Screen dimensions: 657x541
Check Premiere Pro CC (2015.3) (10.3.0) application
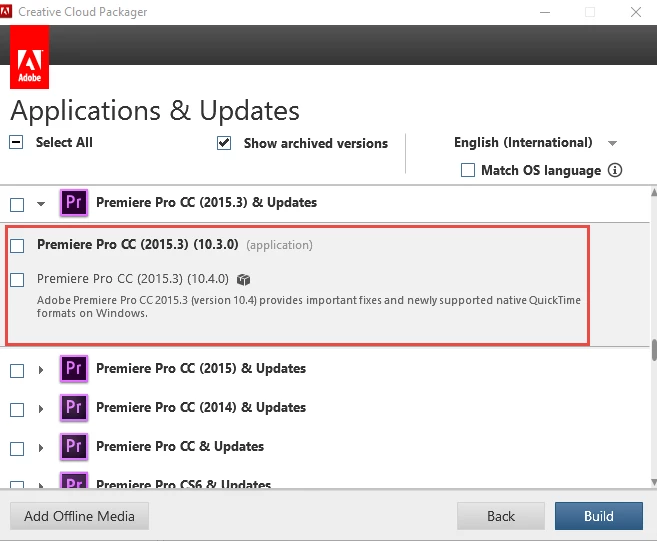pyautogui.click(x=17, y=246)
